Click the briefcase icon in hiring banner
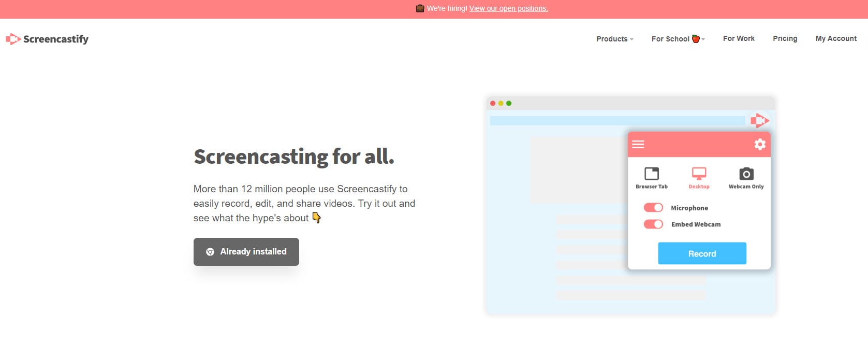The height and width of the screenshot is (341, 868). coord(420,8)
